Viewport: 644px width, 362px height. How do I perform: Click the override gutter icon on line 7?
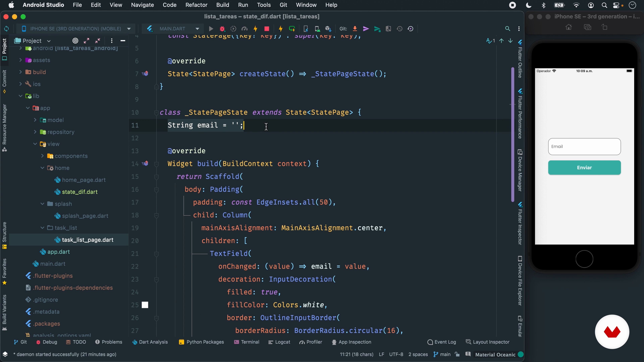pyautogui.click(x=145, y=73)
